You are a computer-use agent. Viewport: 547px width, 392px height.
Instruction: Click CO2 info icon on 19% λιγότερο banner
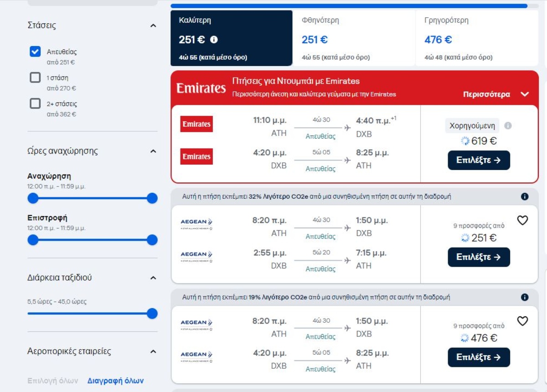[x=525, y=297]
